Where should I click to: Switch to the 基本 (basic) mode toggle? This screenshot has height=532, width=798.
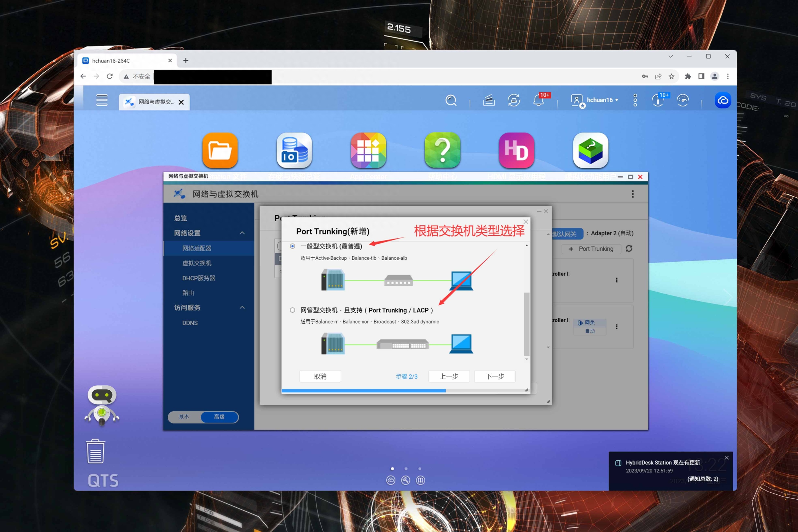point(184,417)
